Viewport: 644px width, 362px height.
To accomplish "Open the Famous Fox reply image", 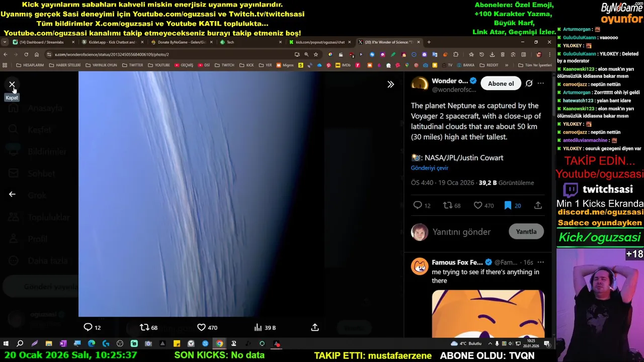I will pyautogui.click(x=488, y=313).
